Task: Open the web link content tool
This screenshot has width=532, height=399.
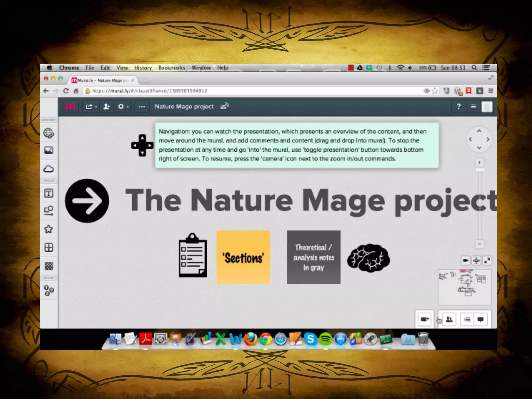Action: click(49, 133)
